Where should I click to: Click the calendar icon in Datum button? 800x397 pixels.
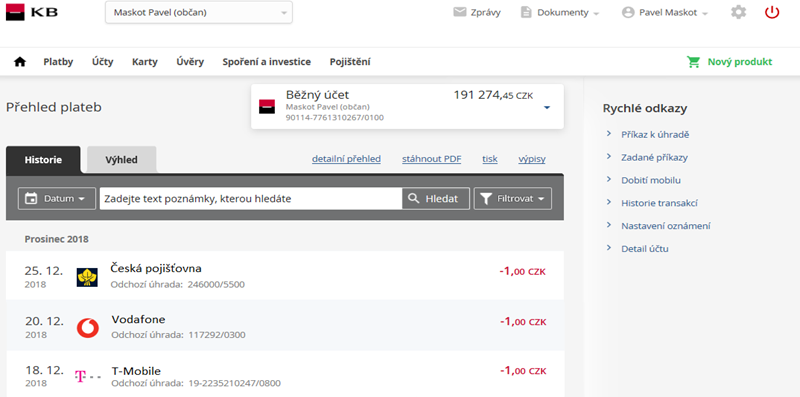[x=31, y=198]
